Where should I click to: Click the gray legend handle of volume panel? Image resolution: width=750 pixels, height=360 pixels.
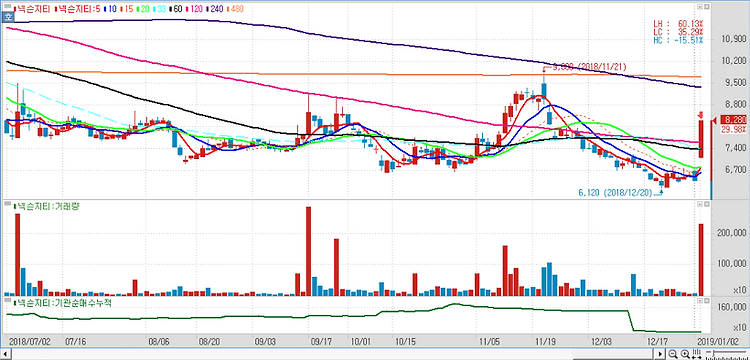pos(8,204)
